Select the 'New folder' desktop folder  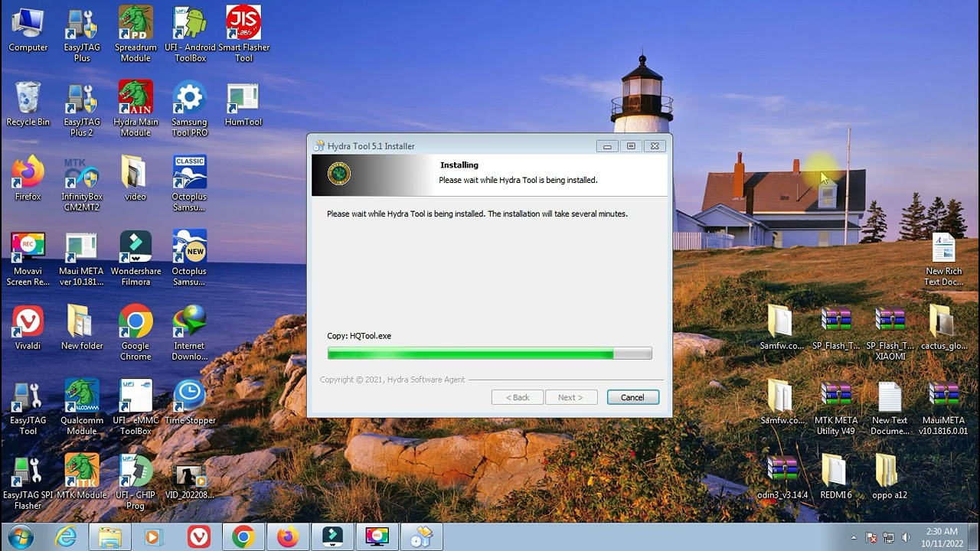click(x=82, y=328)
